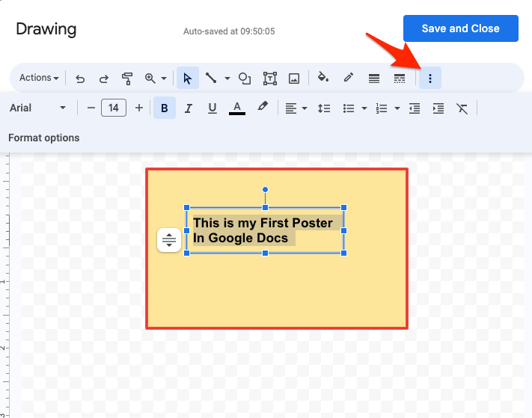
Task: Open the More three-dot menu
Action: (x=430, y=79)
